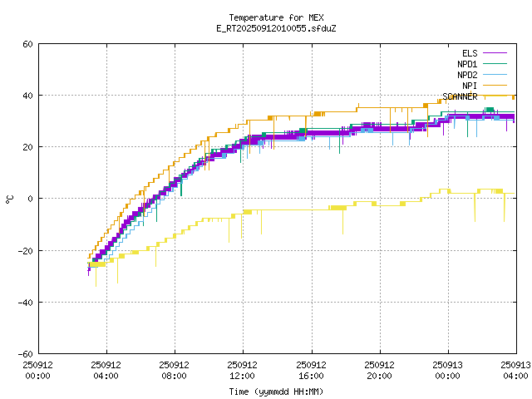Viewport: 532px width, 399px height.
Task: Click the 250913 04:00 x-axis tick label
Action: pos(515,369)
